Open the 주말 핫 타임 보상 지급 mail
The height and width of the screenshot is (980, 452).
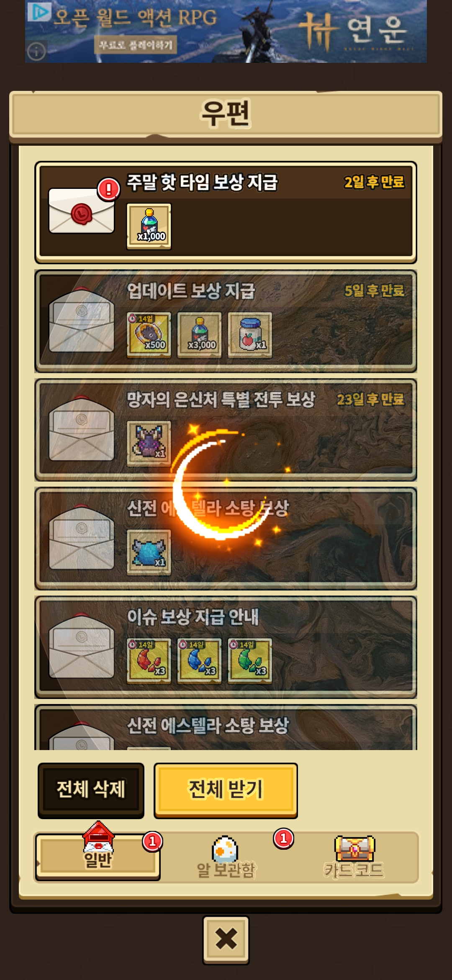226,212
